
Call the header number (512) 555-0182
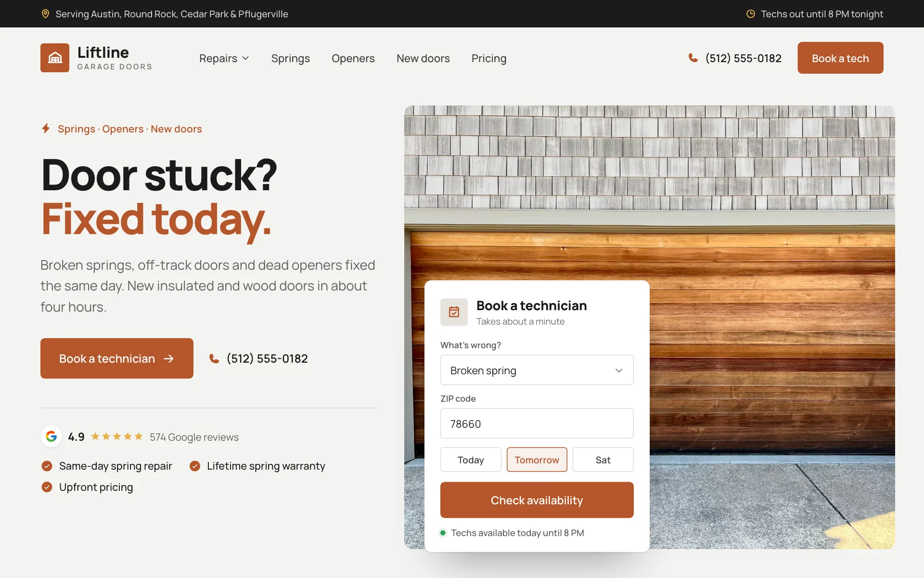click(x=743, y=58)
